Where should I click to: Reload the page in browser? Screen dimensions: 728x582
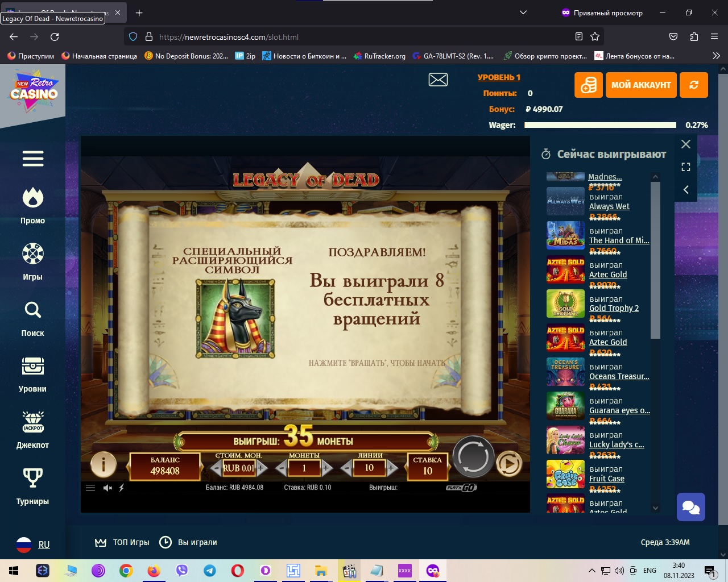click(55, 37)
